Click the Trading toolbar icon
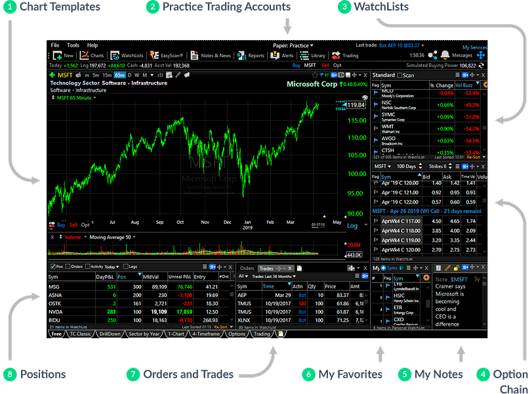 click(345, 56)
